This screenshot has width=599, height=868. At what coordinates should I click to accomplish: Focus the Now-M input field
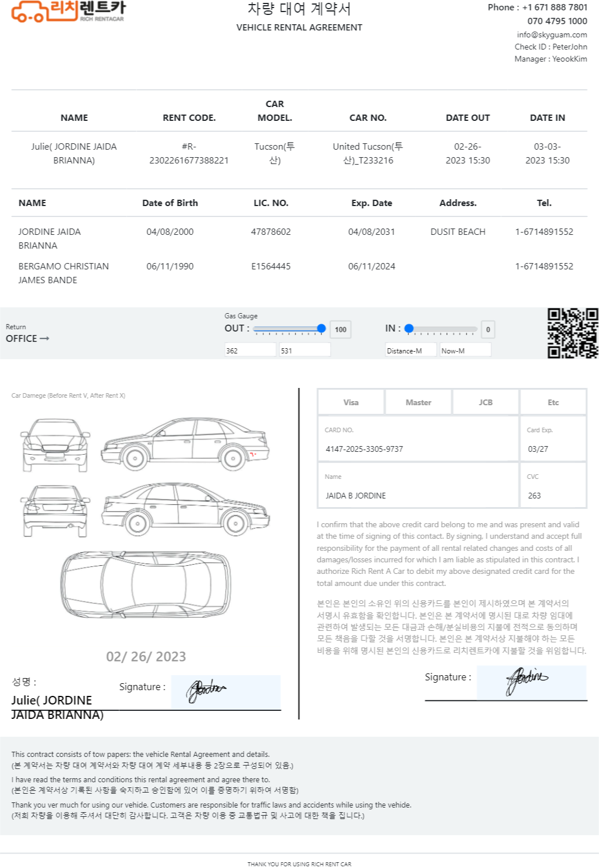click(x=465, y=350)
